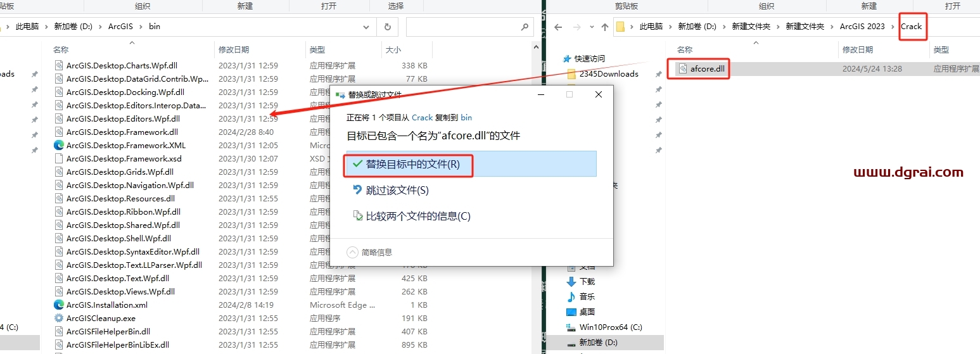The width and height of the screenshot is (980, 354).
Task: Click Edge icon of ArcGIS.Installation.xml
Action: point(59,305)
